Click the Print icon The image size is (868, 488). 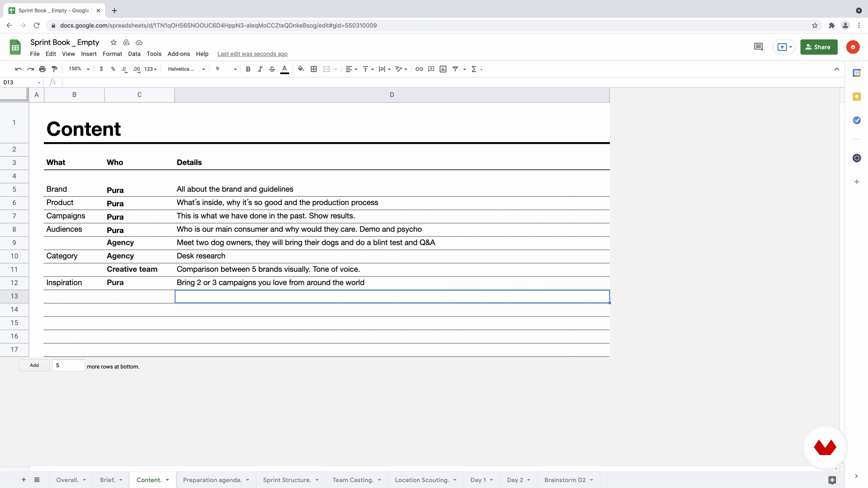[42, 69]
